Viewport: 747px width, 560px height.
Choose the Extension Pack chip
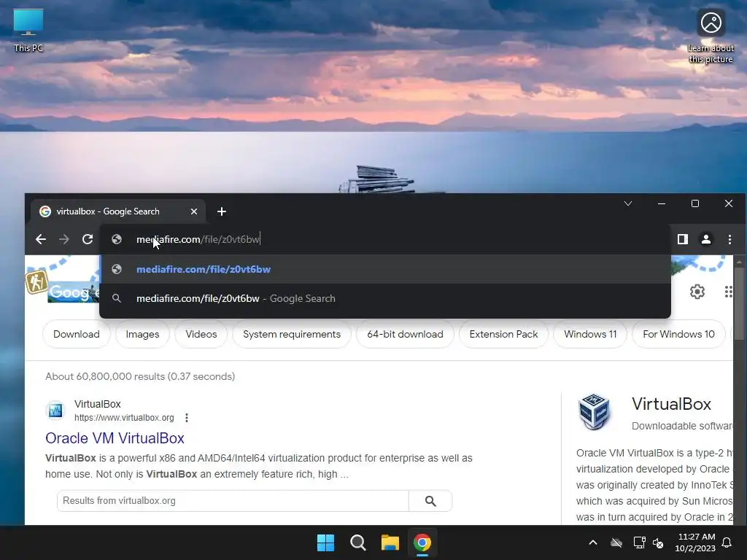click(x=503, y=334)
